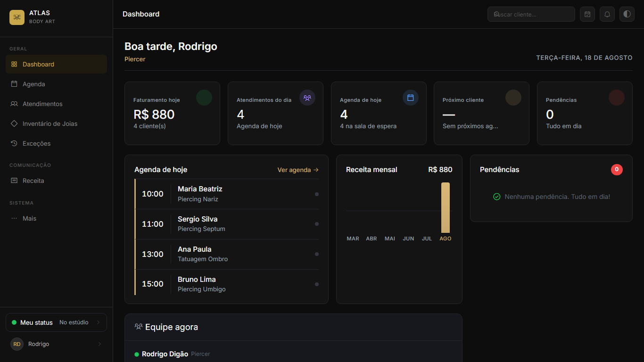The width and height of the screenshot is (644, 362).
Task: Click the green check icon in Pendências panel
Action: click(x=496, y=197)
